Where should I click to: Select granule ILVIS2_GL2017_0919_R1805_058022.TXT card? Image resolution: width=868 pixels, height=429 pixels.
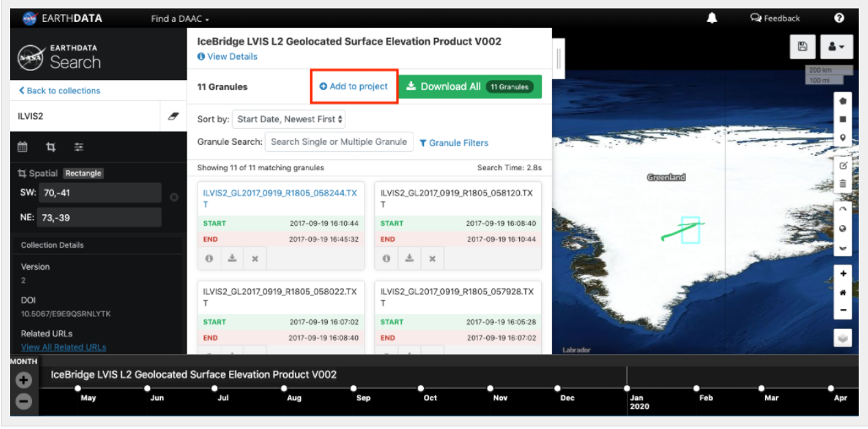pos(281,318)
